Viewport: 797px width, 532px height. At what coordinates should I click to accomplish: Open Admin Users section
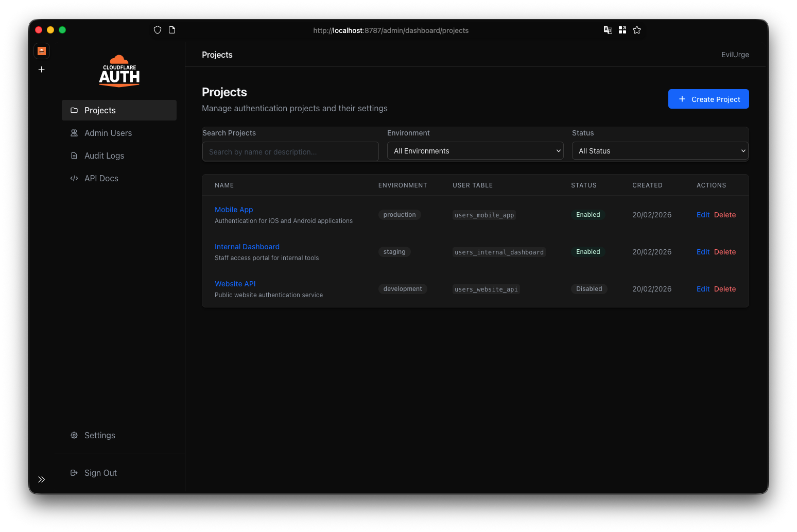(x=119, y=133)
